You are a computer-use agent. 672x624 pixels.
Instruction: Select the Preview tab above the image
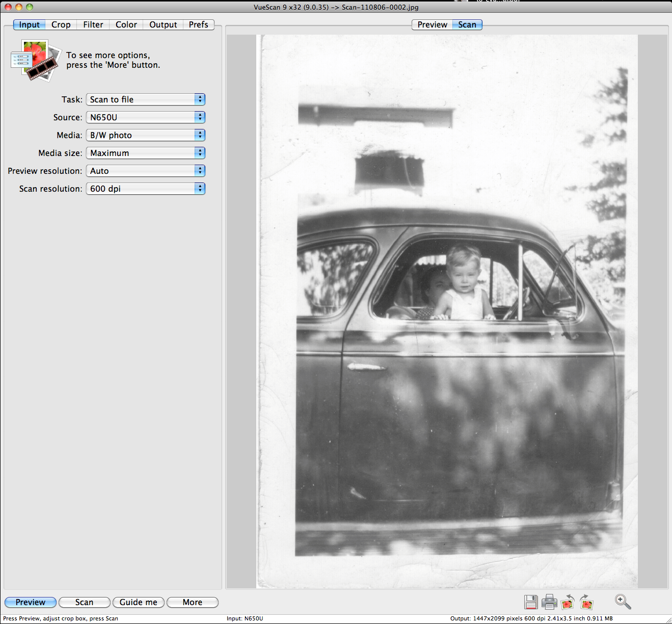click(432, 24)
